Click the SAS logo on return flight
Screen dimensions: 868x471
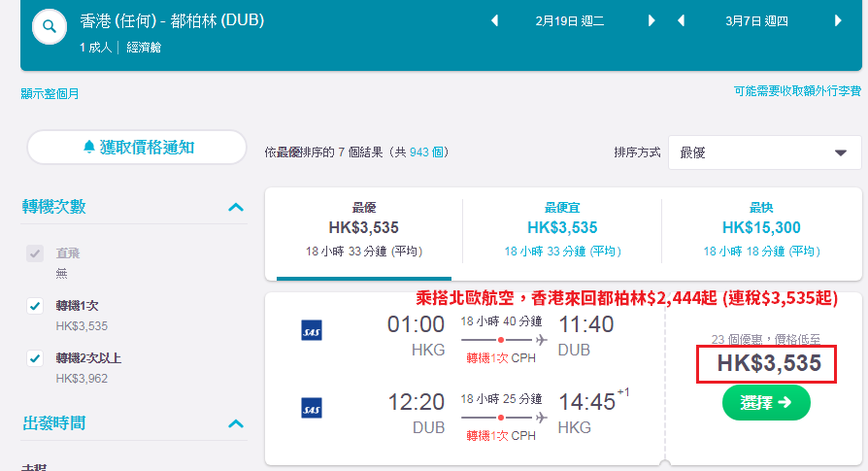tap(312, 408)
